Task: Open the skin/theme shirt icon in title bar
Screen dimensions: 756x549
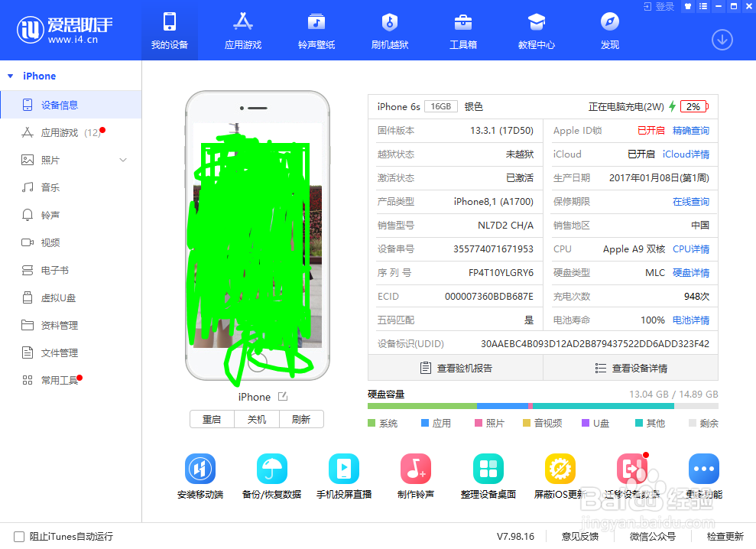Action: 688,6
